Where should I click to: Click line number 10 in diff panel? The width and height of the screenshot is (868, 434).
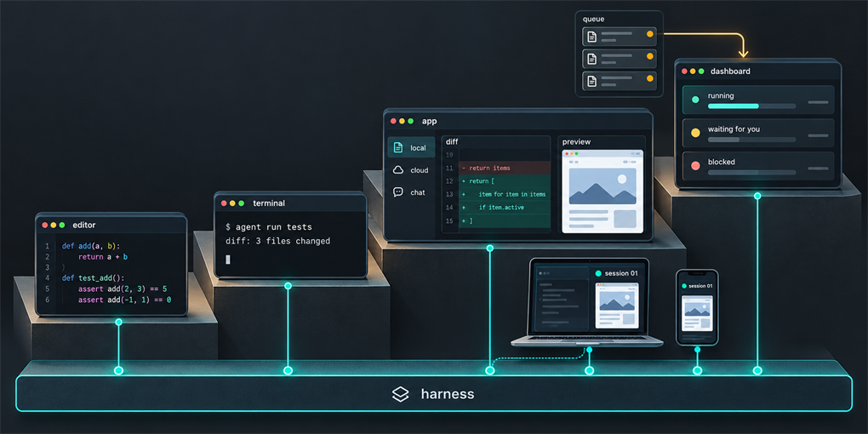449,154
